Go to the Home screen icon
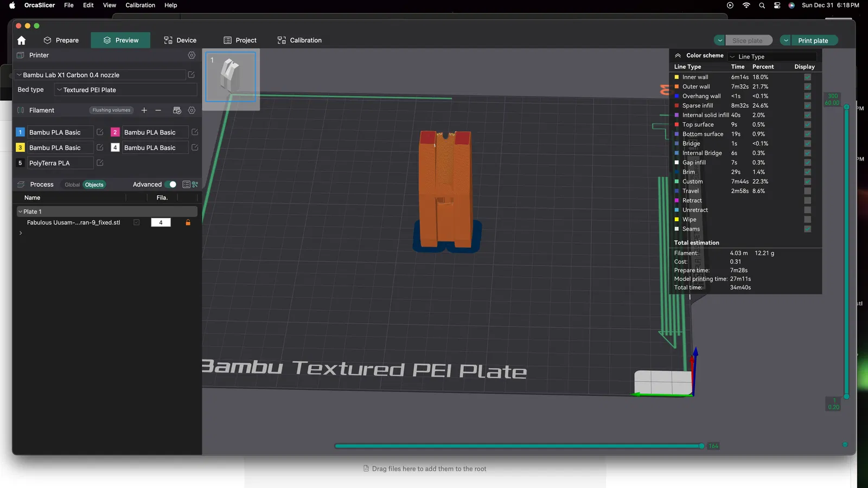This screenshot has width=868, height=488. point(21,40)
